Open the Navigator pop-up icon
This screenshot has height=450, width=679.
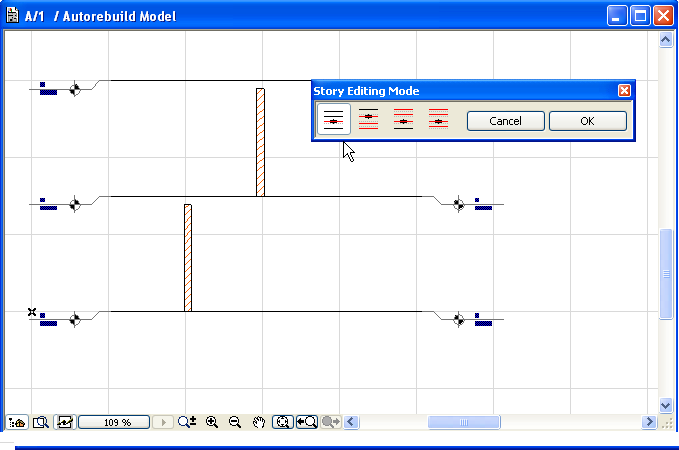point(17,422)
